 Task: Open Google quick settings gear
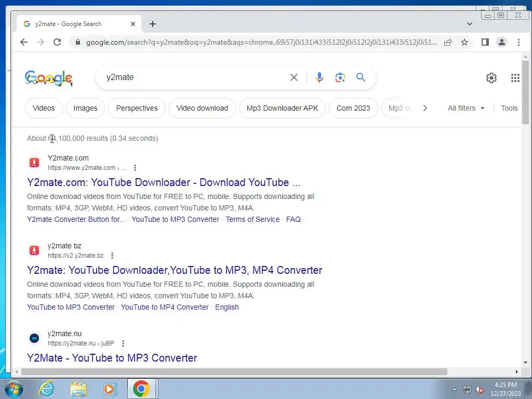[x=491, y=78]
